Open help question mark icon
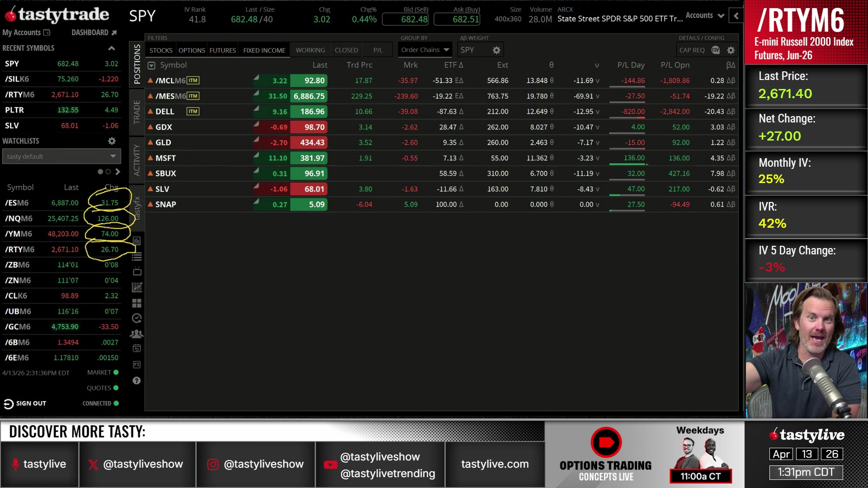Image resolution: width=868 pixels, height=488 pixels. pos(137,381)
